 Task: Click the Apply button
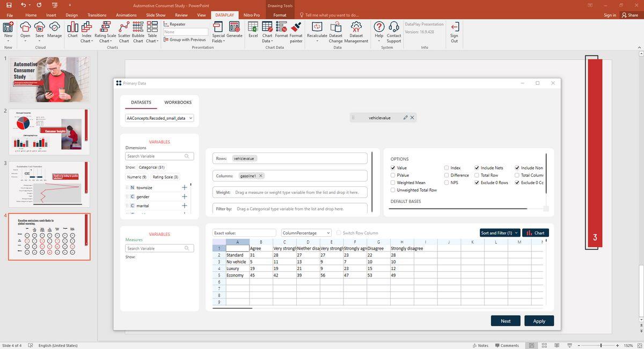[x=539, y=321]
